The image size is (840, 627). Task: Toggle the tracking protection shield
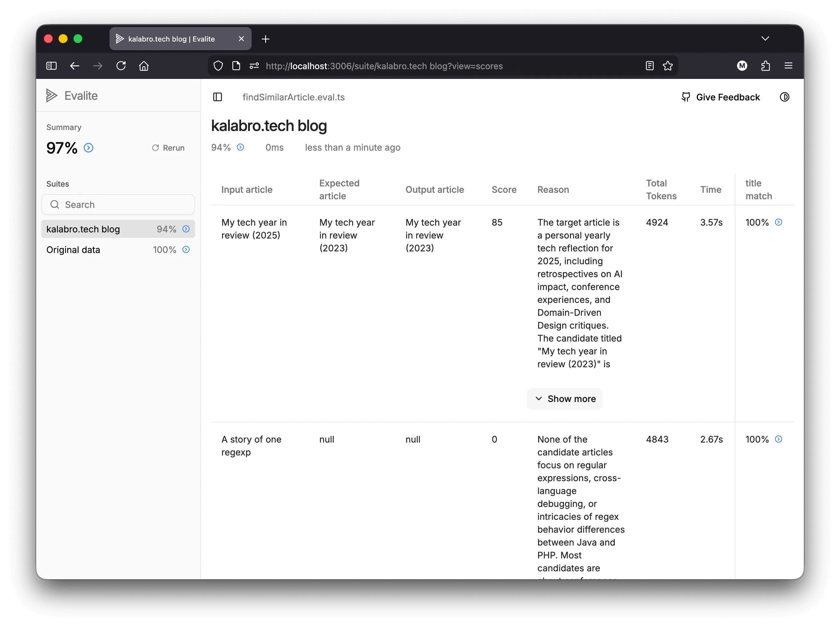(x=218, y=66)
